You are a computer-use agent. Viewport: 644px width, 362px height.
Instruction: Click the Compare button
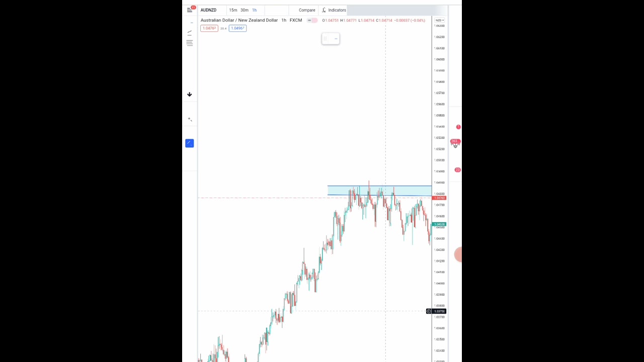coord(307,10)
